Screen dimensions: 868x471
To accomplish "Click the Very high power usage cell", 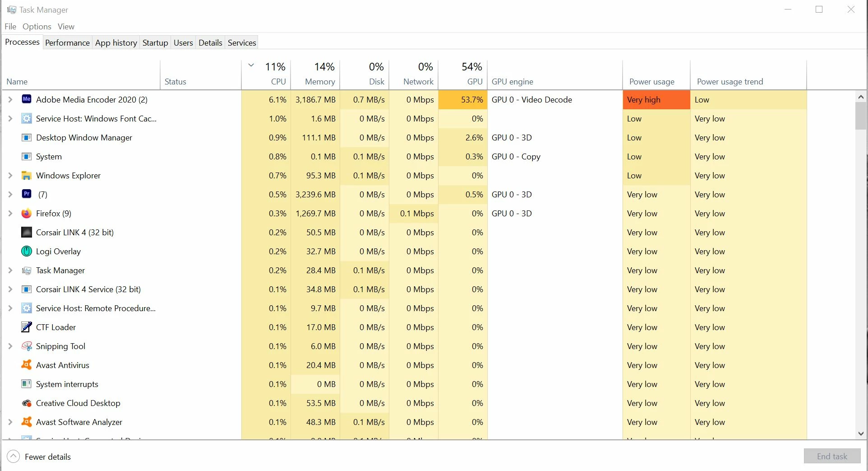I will tap(656, 99).
